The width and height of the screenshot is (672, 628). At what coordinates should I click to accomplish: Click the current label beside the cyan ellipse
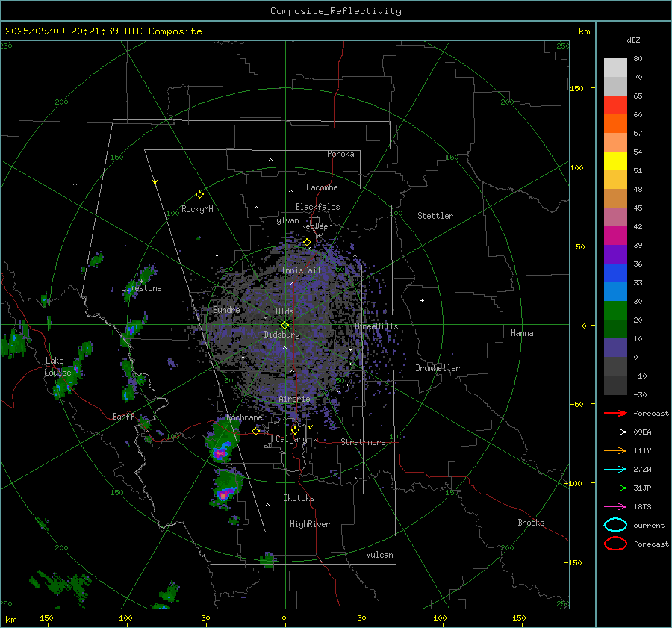(649, 525)
